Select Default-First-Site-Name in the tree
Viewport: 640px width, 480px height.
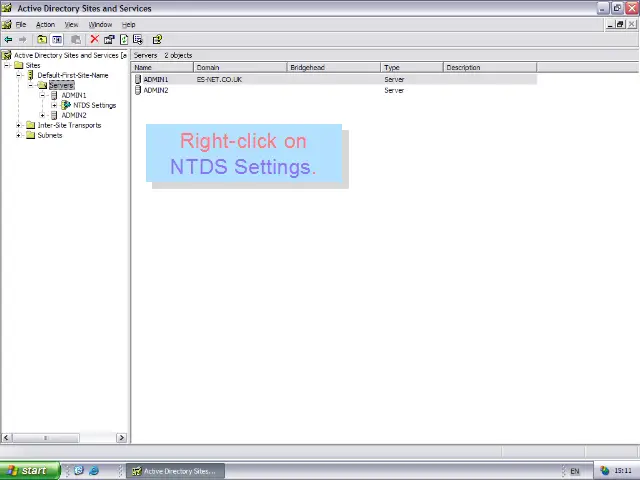[x=72, y=75]
